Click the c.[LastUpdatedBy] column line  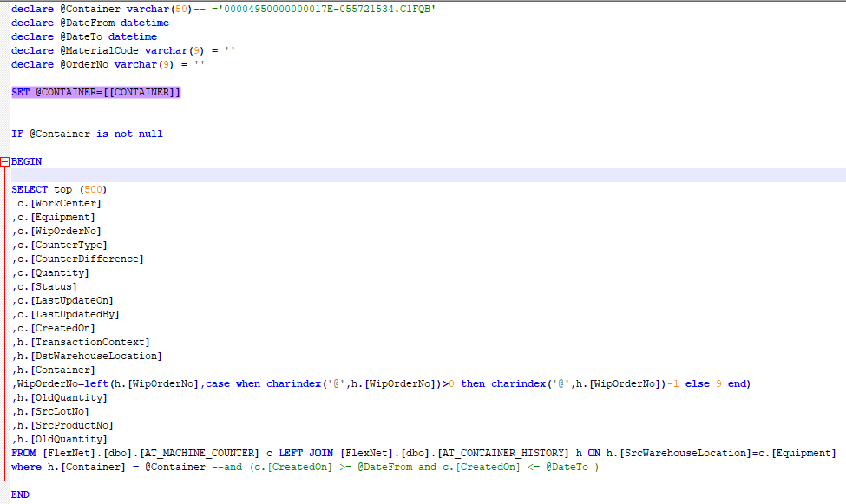(x=65, y=314)
